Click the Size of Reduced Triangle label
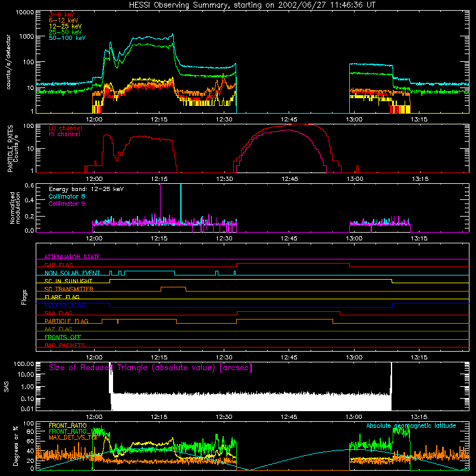The width and height of the screenshot is (476, 476). (151, 368)
